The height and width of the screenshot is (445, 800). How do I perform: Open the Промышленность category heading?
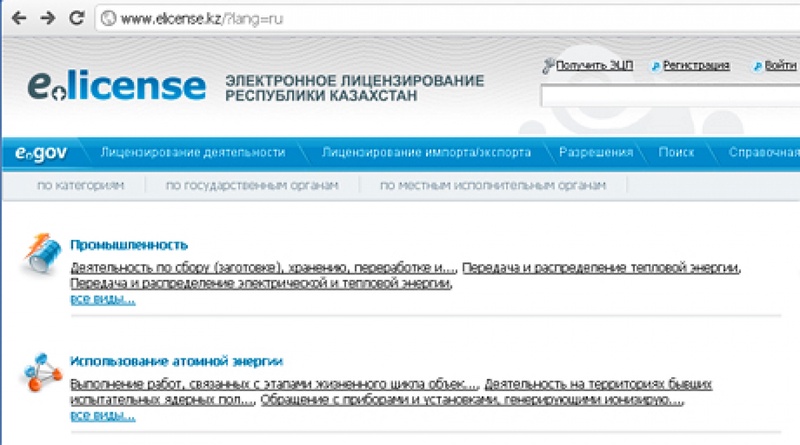[x=129, y=245]
